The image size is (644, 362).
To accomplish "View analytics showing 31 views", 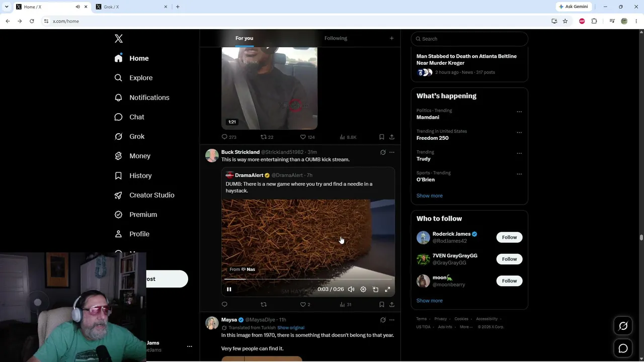I will 345,304.
